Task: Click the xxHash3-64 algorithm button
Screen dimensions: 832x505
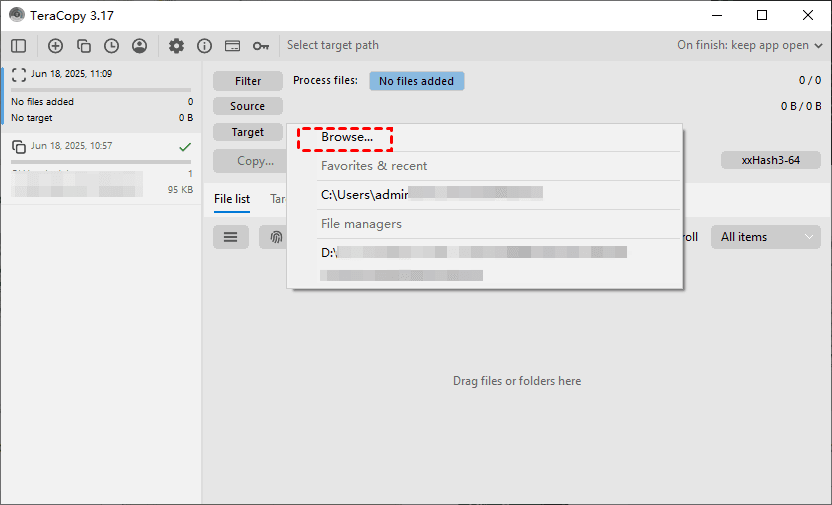Action: [770, 160]
